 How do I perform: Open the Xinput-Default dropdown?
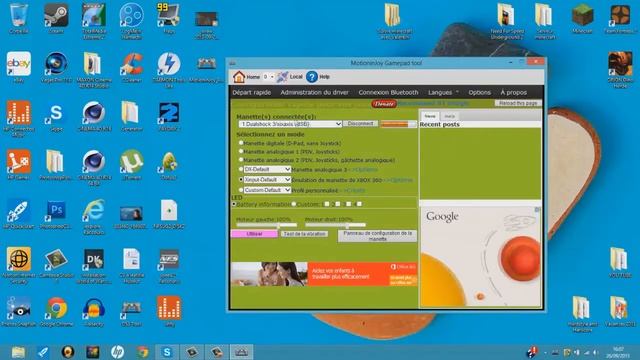pyautogui.click(x=267, y=180)
